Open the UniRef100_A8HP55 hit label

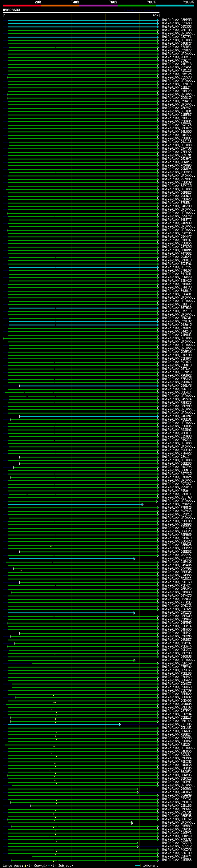[x=177, y=20]
